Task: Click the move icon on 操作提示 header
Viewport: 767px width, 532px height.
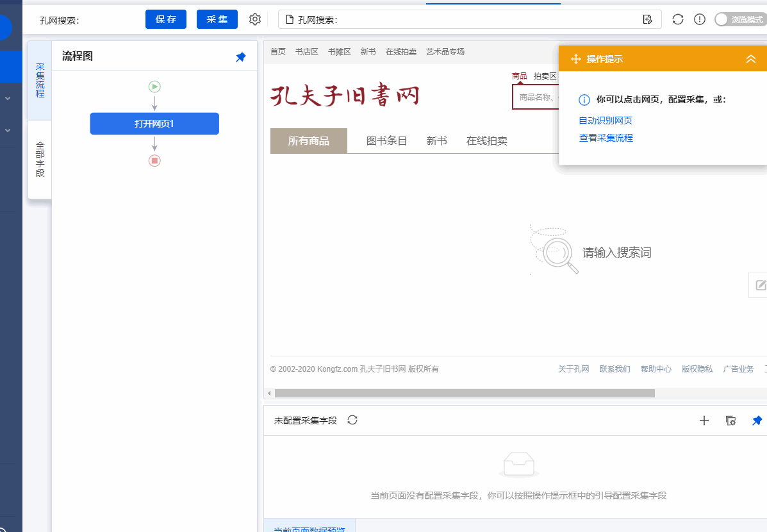Action: pyautogui.click(x=576, y=59)
